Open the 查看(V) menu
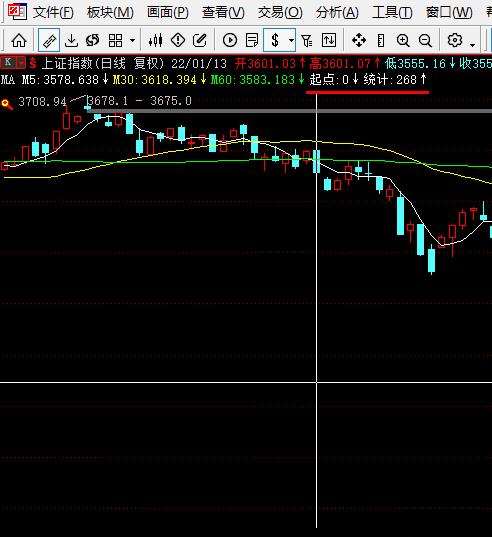 (223, 13)
